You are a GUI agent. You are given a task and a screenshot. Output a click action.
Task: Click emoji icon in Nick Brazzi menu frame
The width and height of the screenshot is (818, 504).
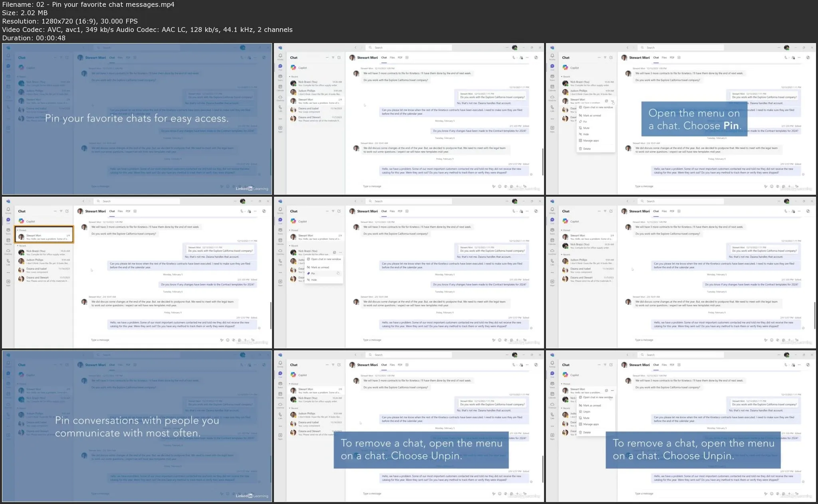[x=500, y=340]
